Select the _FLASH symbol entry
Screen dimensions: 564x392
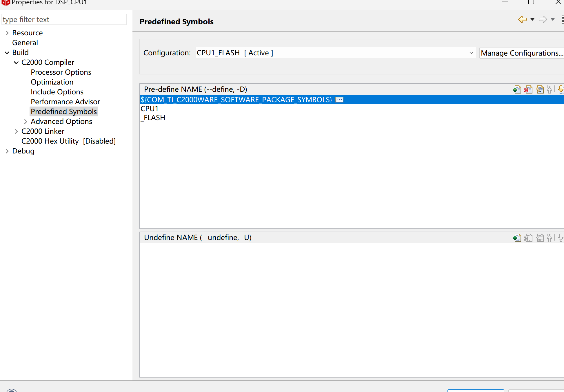153,118
